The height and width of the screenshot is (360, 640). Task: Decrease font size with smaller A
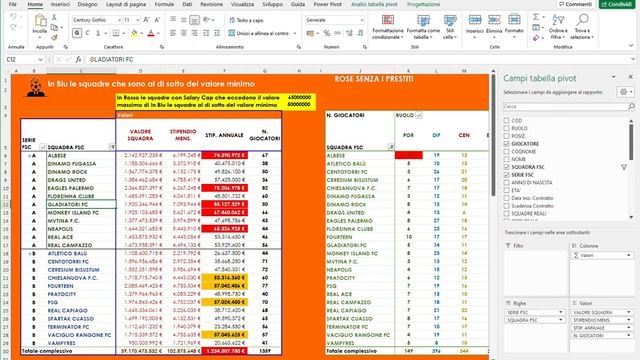point(157,20)
